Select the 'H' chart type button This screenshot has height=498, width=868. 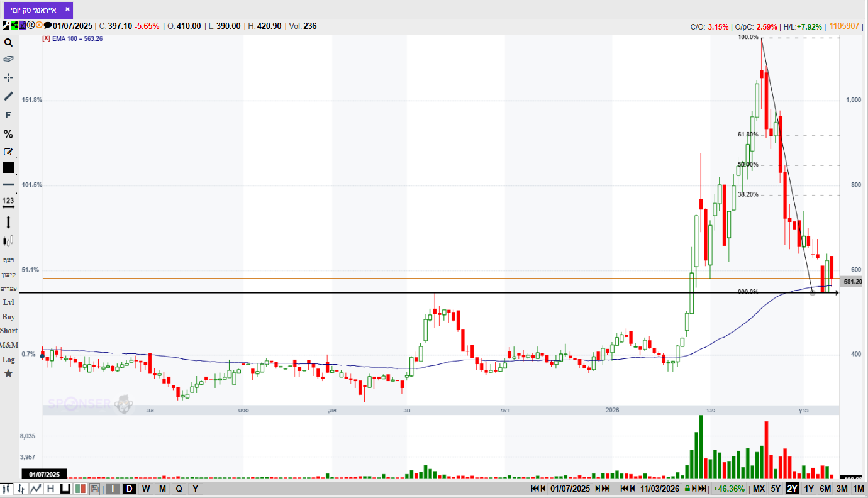50,489
